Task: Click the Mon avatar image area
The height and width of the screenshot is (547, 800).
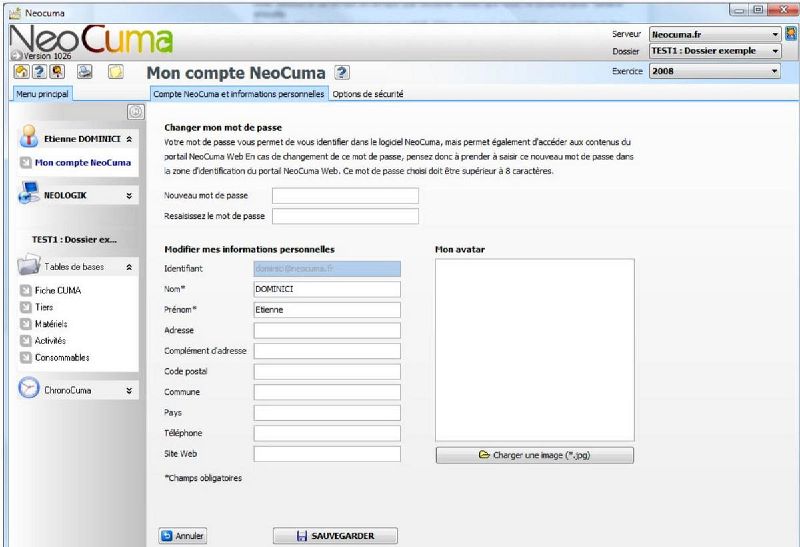Action: 535,350
